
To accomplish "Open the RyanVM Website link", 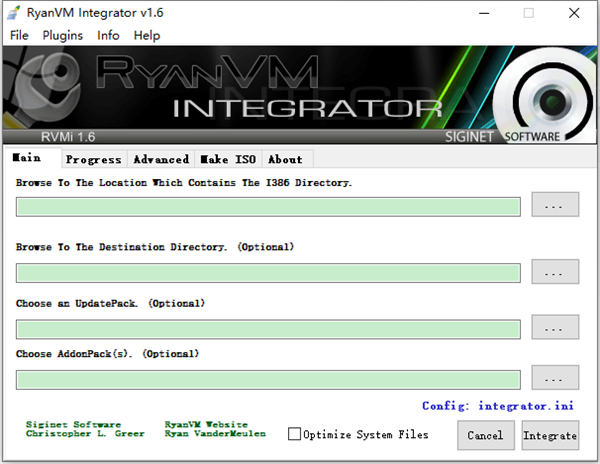I will 206,425.
